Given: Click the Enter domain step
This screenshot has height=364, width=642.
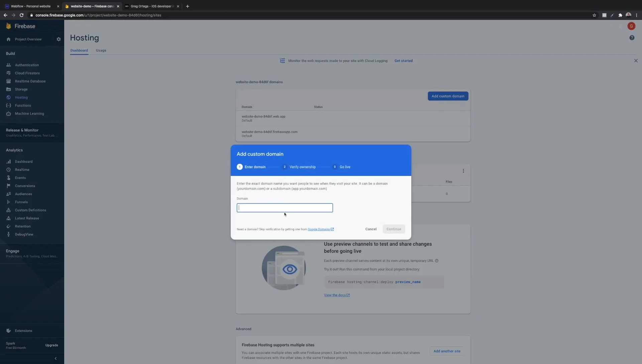Looking at the screenshot, I should coord(251,167).
